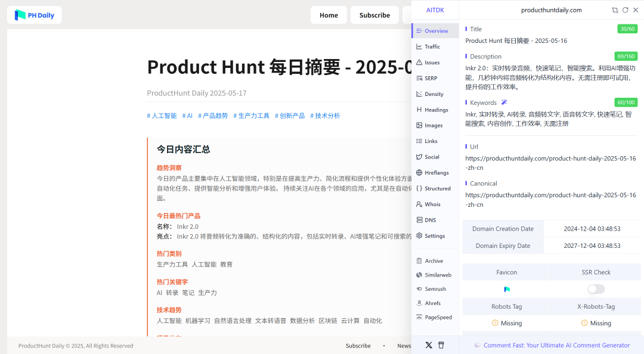
Task: Click the 趋势洞察 section title
Action: pyautogui.click(x=169, y=167)
